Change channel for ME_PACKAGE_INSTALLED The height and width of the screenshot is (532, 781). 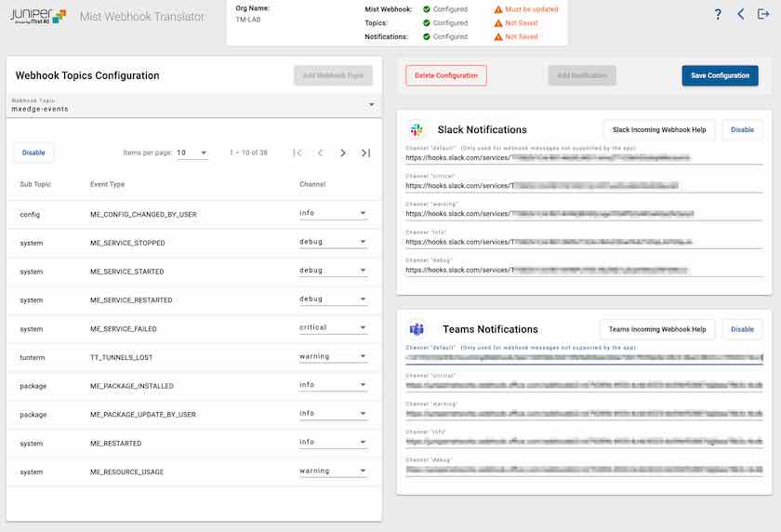(333, 384)
